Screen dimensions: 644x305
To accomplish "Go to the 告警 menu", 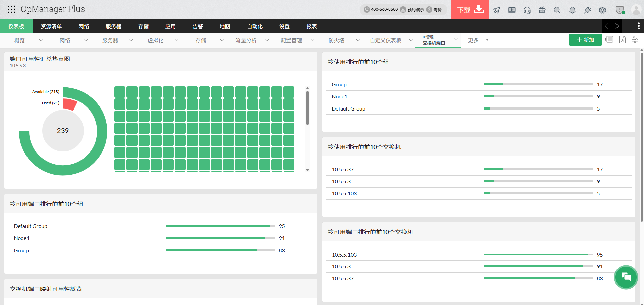I will pyautogui.click(x=198, y=26).
